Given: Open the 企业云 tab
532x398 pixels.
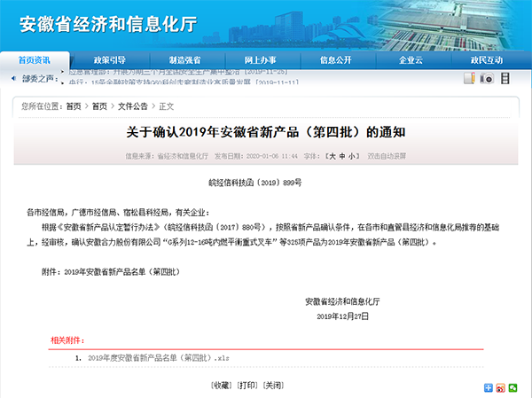Looking at the screenshot, I should [411, 59].
